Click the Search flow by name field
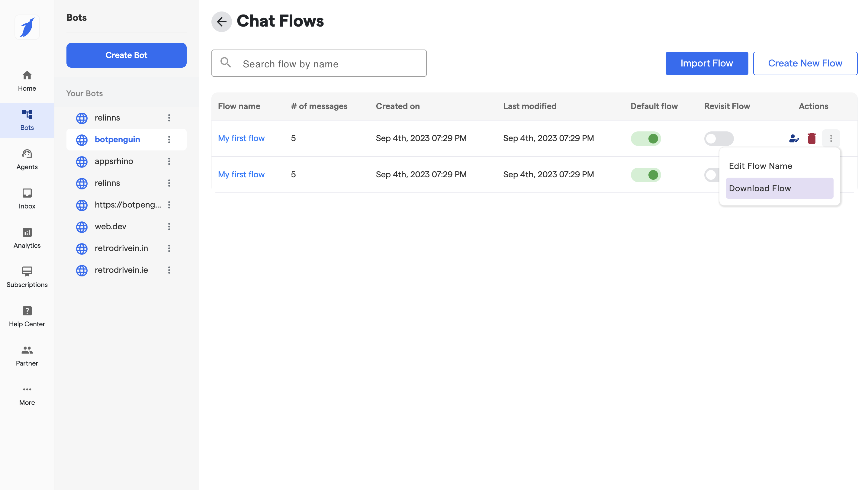Image resolution: width=868 pixels, height=490 pixels. [319, 63]
